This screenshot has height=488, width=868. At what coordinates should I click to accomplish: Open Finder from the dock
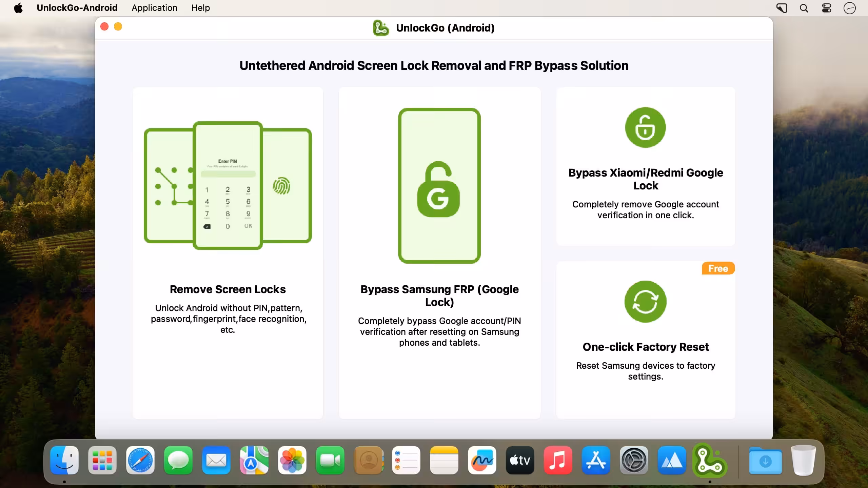64,460
